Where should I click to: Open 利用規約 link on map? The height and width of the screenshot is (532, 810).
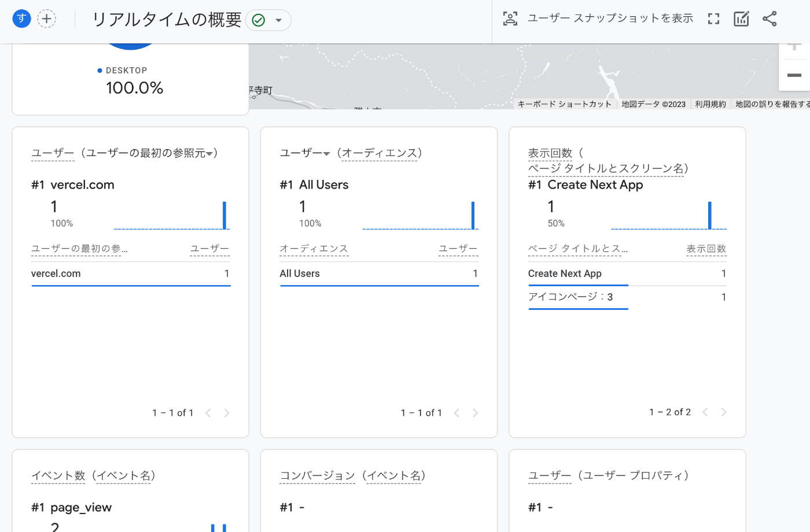(710, 104)
